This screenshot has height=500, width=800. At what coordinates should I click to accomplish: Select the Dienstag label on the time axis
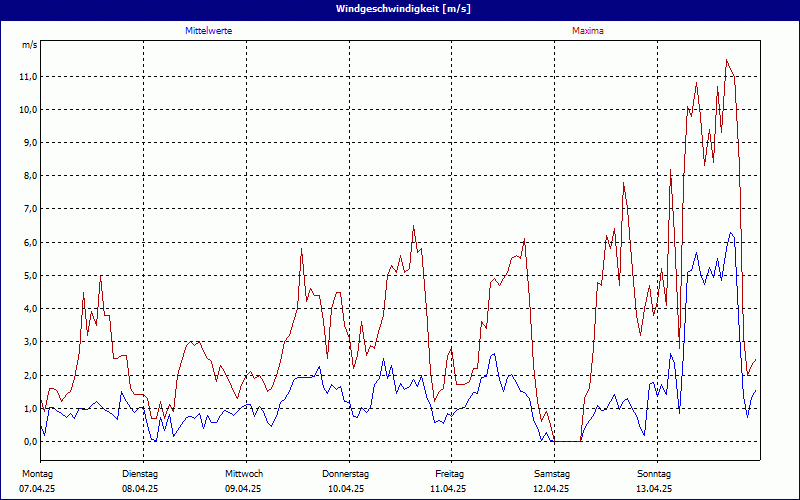[x=140, y=473]
